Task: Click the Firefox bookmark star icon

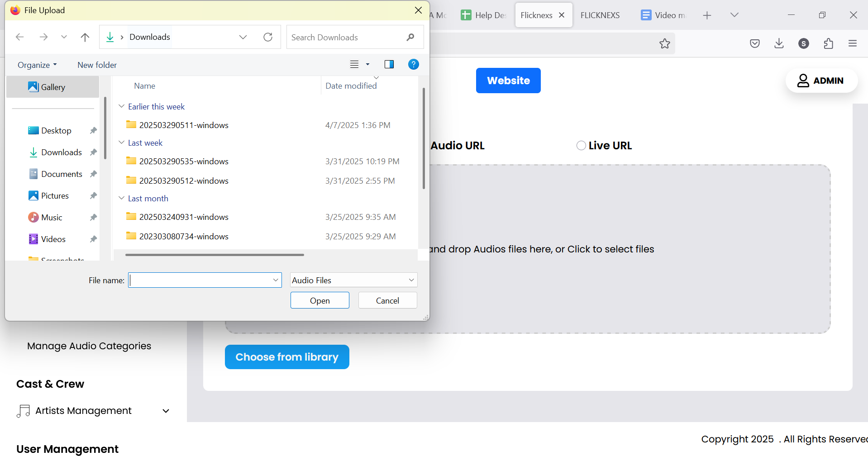Action: [x=664, y=43]
